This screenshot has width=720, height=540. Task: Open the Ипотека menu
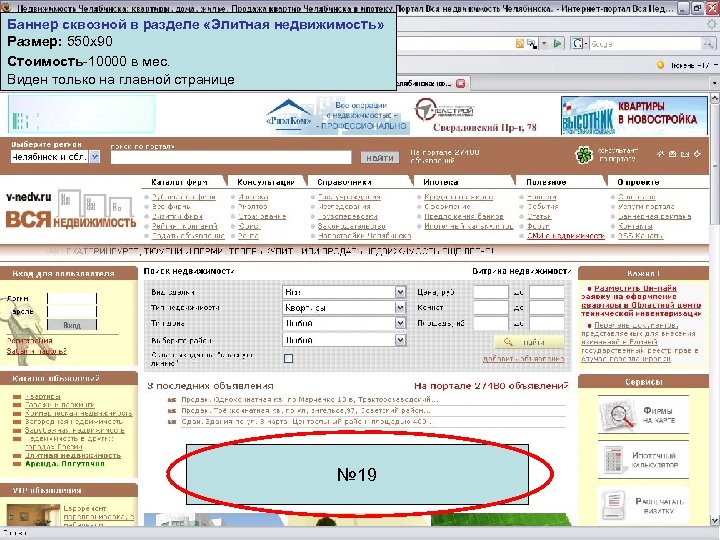coord(441,182)
